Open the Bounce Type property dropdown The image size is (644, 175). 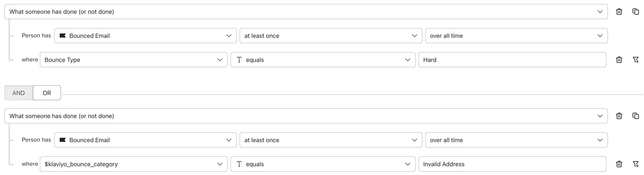tap(134, 60)
